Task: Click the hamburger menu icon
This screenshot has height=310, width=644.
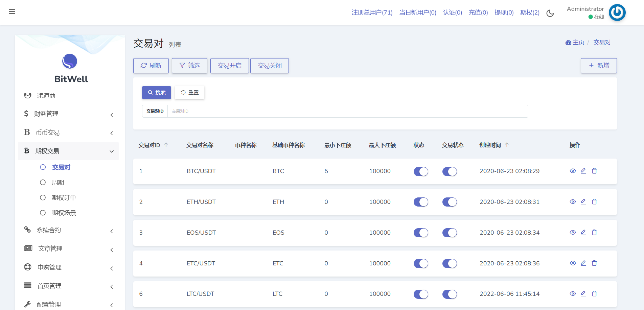Action: 12,11
